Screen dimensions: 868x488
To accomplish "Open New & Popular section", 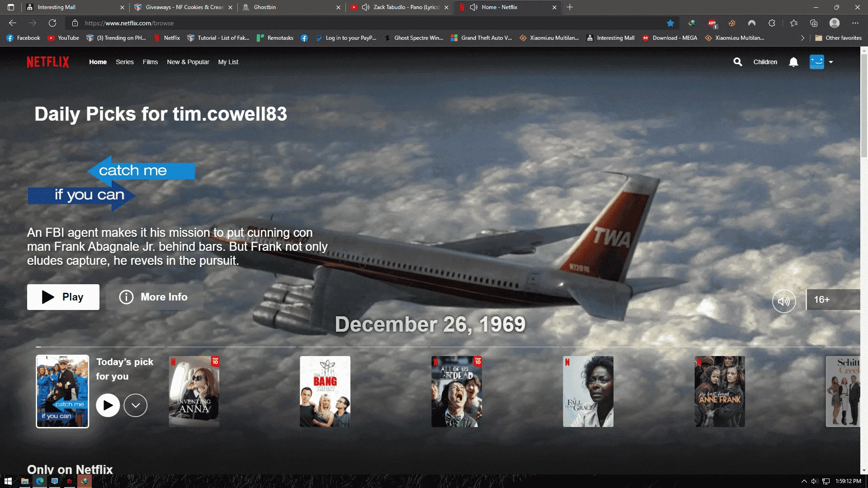I will coord(188,62).
